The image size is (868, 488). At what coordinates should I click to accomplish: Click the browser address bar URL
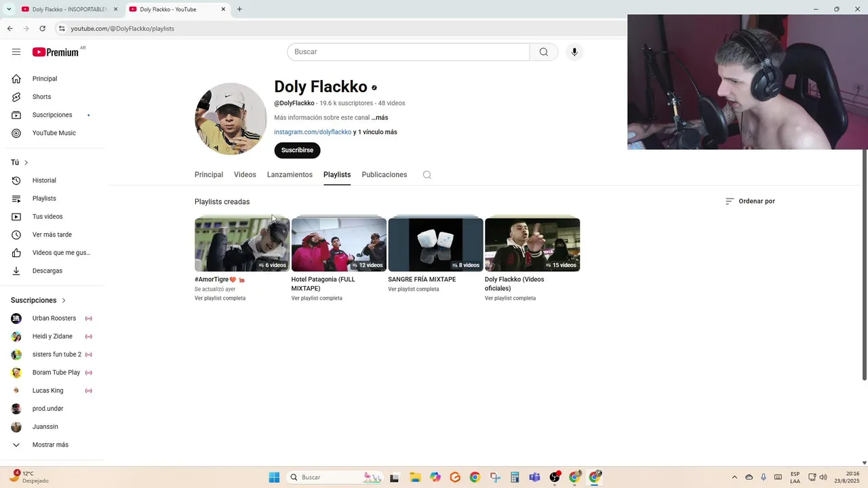(123, 28)
